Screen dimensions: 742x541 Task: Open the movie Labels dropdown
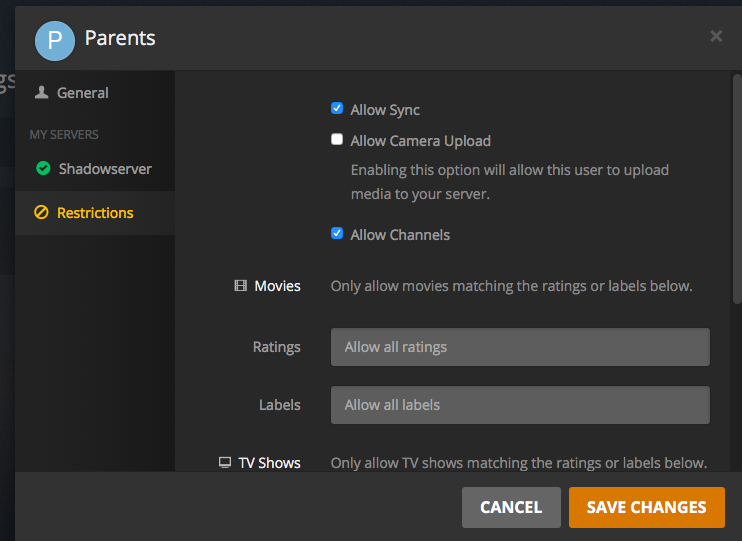click(x=520, y=405)
